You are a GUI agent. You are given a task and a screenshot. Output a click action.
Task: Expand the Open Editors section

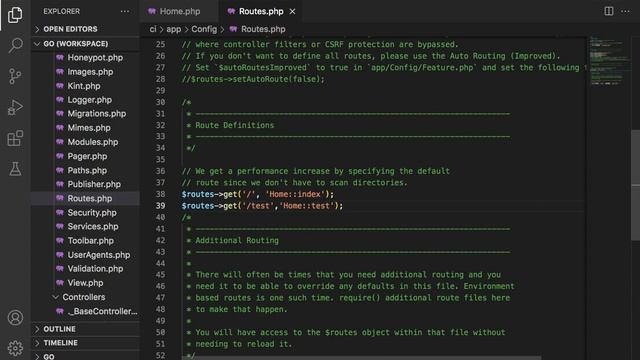[x=85, y=29]
